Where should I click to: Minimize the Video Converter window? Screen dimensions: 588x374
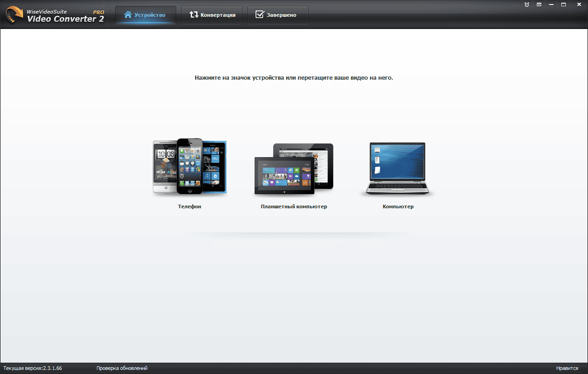(x=551, y=5)
